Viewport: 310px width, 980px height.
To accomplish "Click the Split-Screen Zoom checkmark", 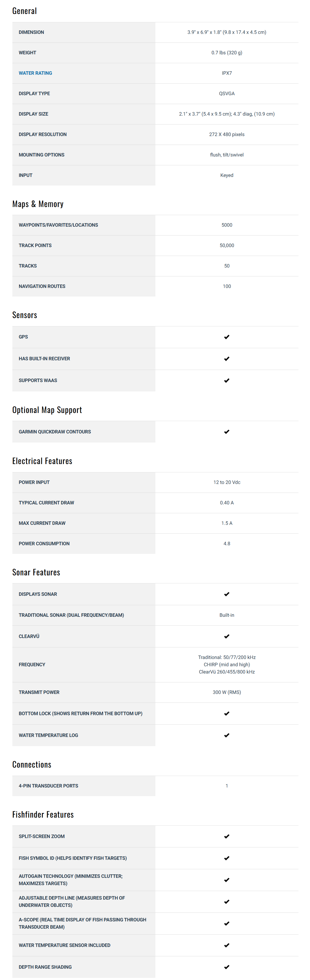I will click(227, 836).
